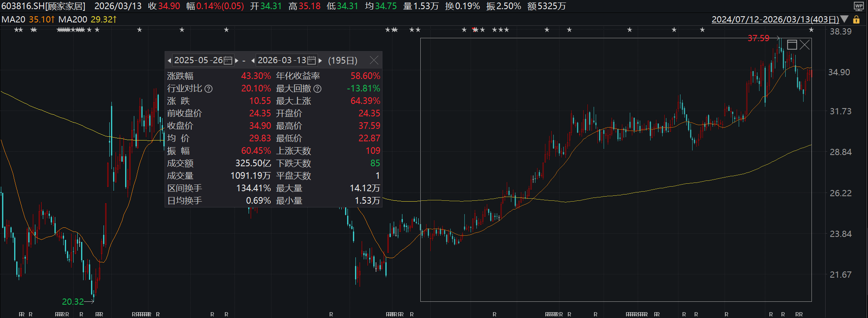The height and width of the screenshot is (318, 868).
Task: Remove the selection box with its X icon
Action: tap(805, 44)
